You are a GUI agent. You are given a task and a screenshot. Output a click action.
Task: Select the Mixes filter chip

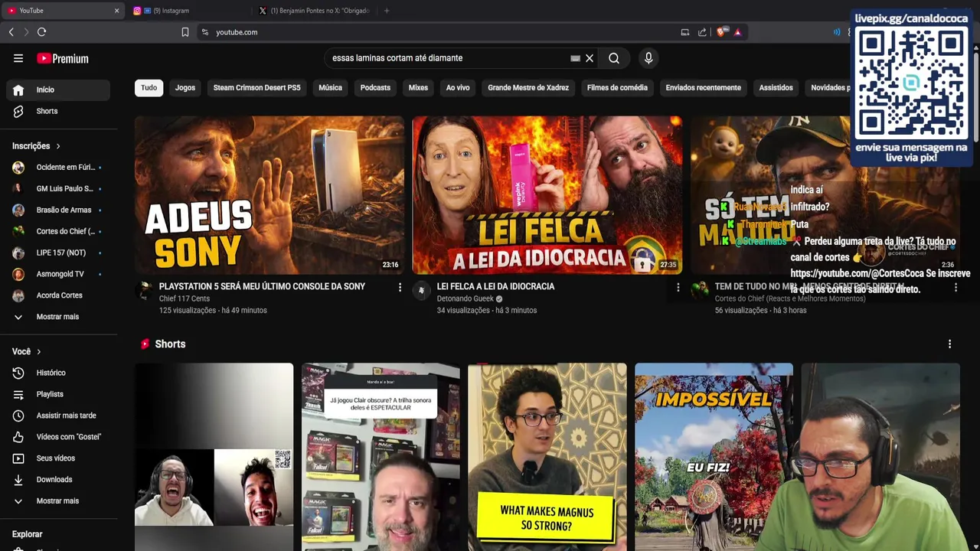418,88
